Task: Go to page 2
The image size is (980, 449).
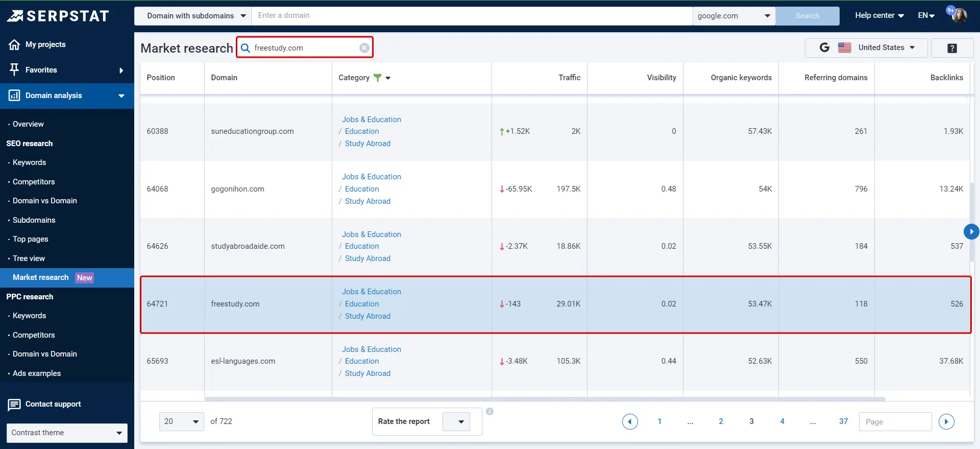Action: pyautogui.click(x=721, y=421)
